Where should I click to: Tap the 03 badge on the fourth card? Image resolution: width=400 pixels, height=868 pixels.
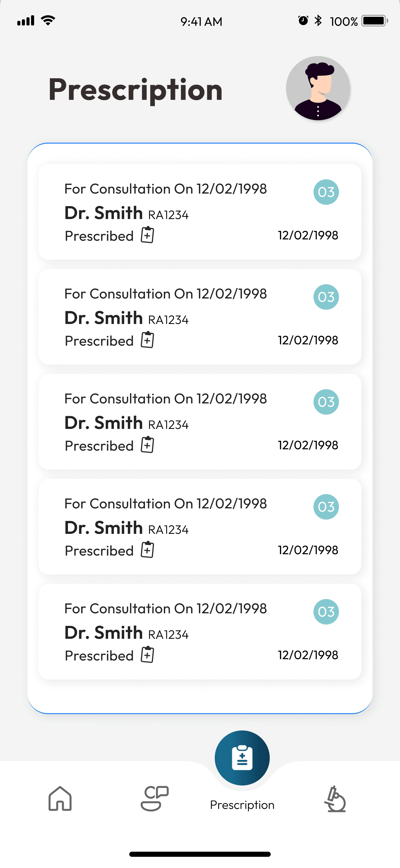click(x=326, y=507)
